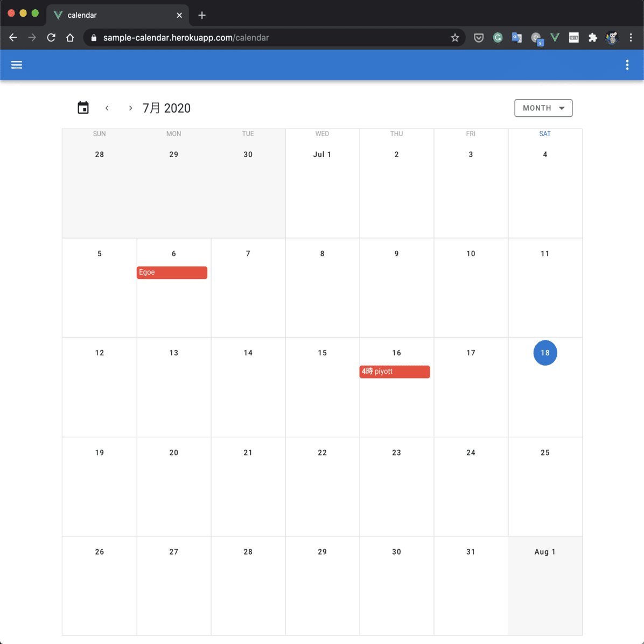The width and height of the screenshot is (644, 644).
Task: Open Pocket extension
Action: (x=479, y=38)
